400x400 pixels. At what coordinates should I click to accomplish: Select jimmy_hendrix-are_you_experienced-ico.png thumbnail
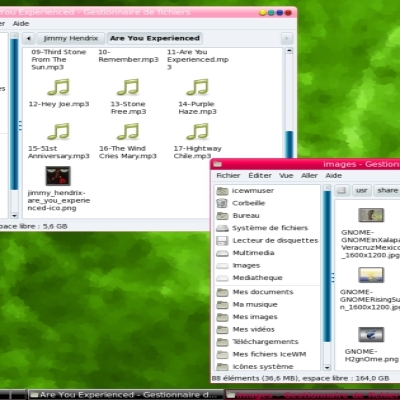58,176
